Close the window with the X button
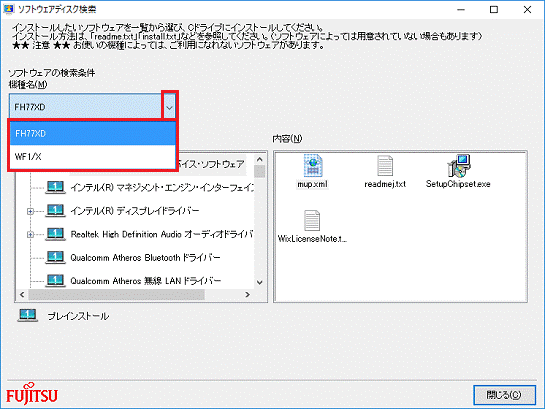Image resolution: width=545 pixels, height=409 pixels. click(527, 9)
